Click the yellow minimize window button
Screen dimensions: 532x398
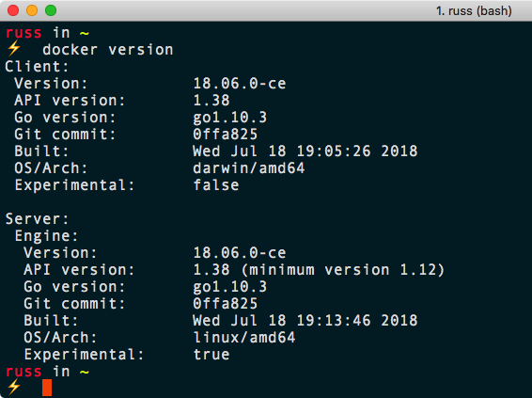[32, 10]
